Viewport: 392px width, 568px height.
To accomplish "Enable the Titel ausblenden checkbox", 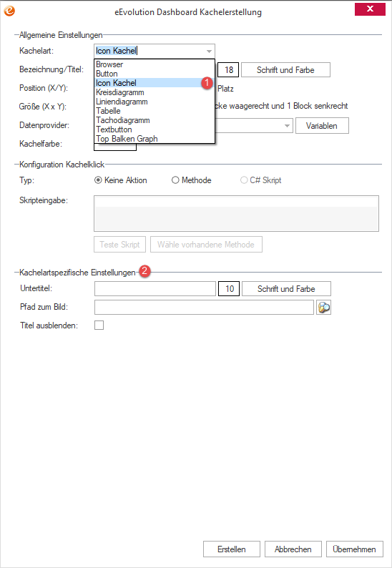I will pos(99,325).
